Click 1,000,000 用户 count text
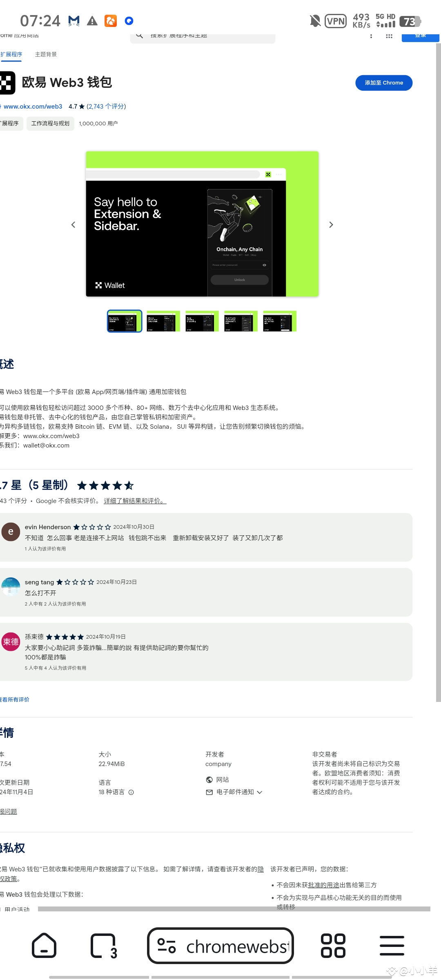 [x=98, y=123]
